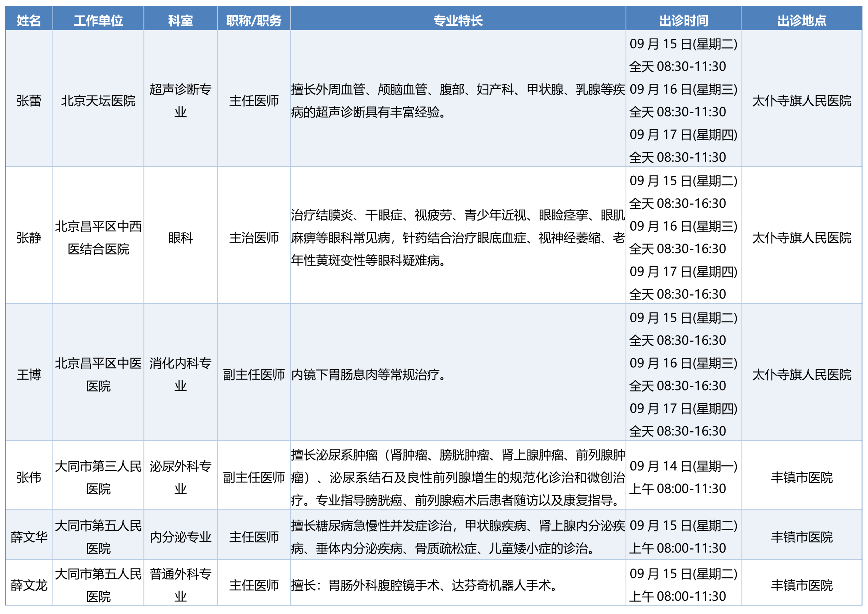Click the 姓名 column header
Screen dimensions: 868x614
click(x=29, y=20)
